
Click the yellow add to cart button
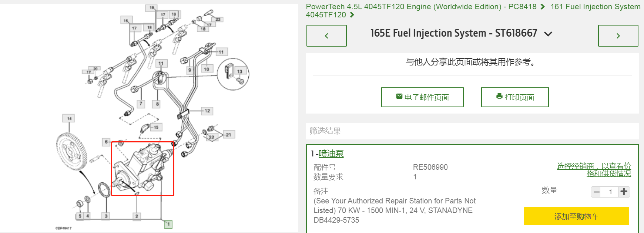576,216
